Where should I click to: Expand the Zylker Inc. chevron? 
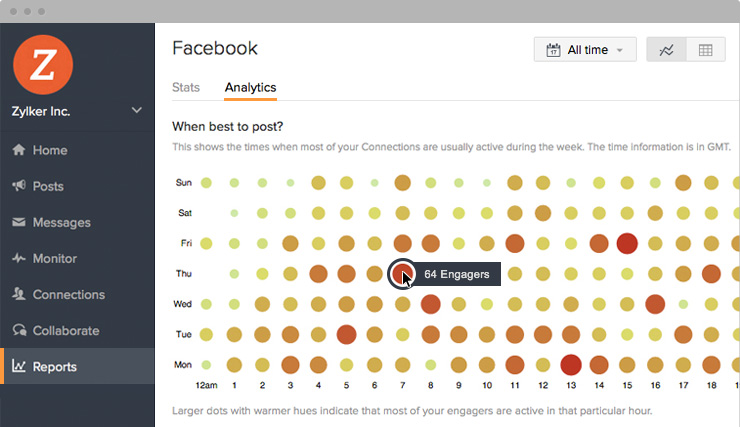pyautogui.click(x=136, y=110)
